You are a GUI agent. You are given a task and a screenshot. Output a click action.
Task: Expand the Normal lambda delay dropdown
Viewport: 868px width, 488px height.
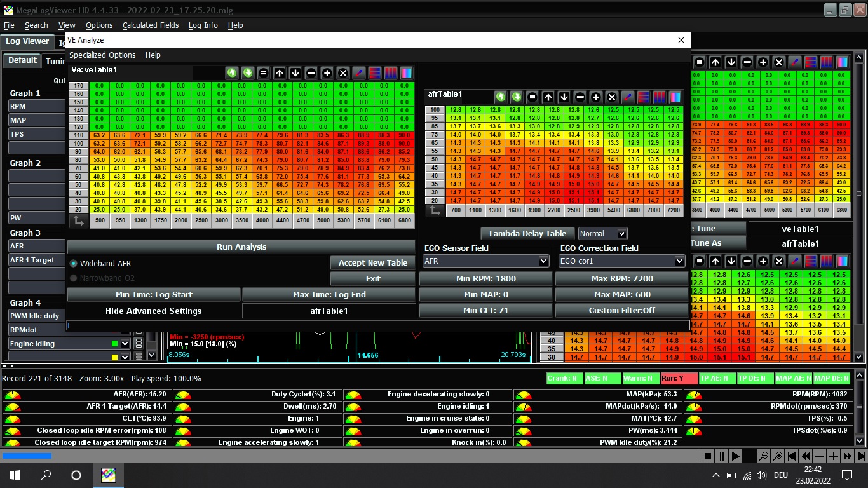click(x=602, y=234)
